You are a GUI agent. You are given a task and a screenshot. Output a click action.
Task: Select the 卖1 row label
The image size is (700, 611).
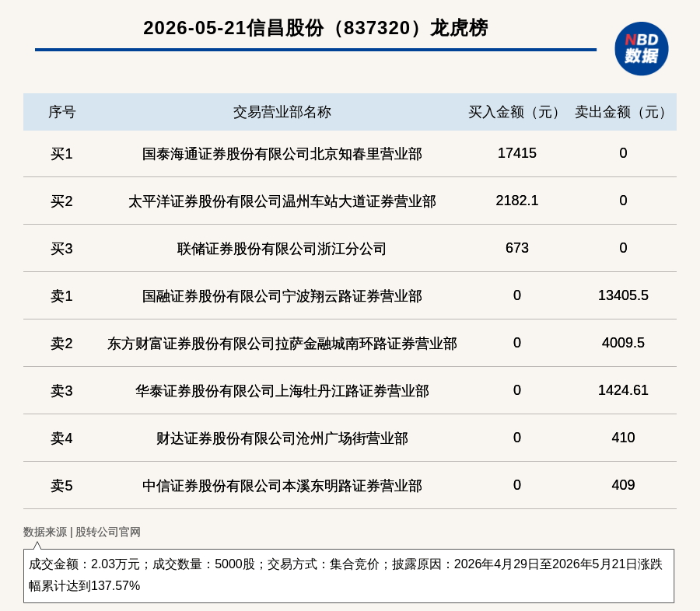(x=61, y=296)
